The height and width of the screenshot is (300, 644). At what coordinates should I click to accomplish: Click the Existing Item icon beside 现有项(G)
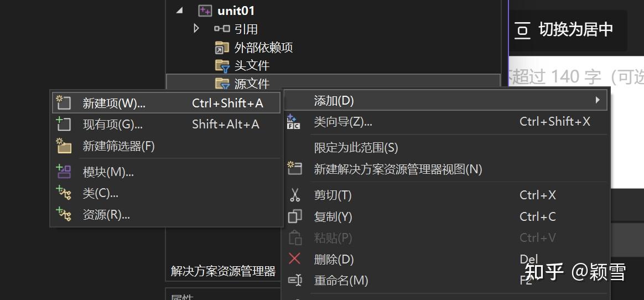pyautogui.click(x=64, y=124)
